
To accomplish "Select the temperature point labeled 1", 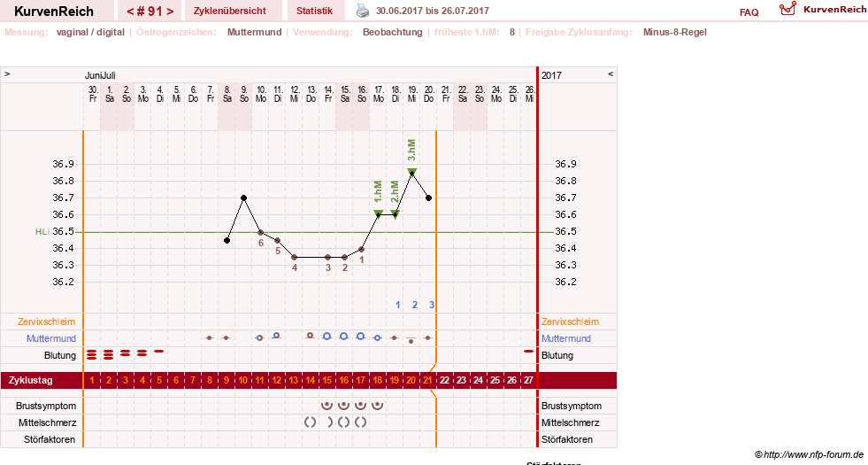I will (x=362, y=250).
